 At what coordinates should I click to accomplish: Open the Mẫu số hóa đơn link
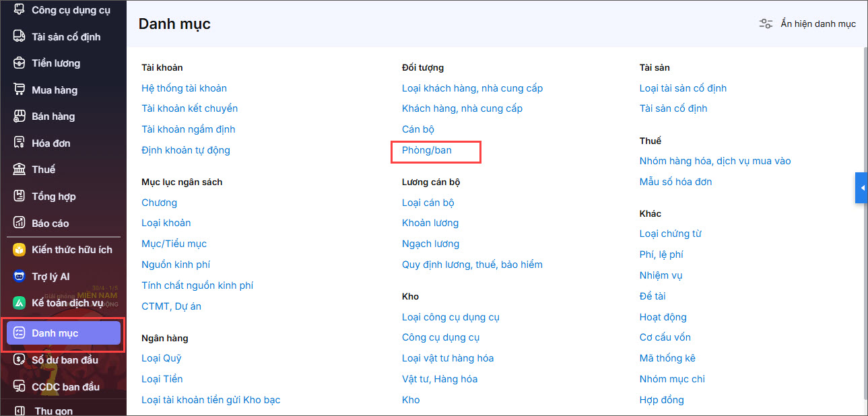675,182
